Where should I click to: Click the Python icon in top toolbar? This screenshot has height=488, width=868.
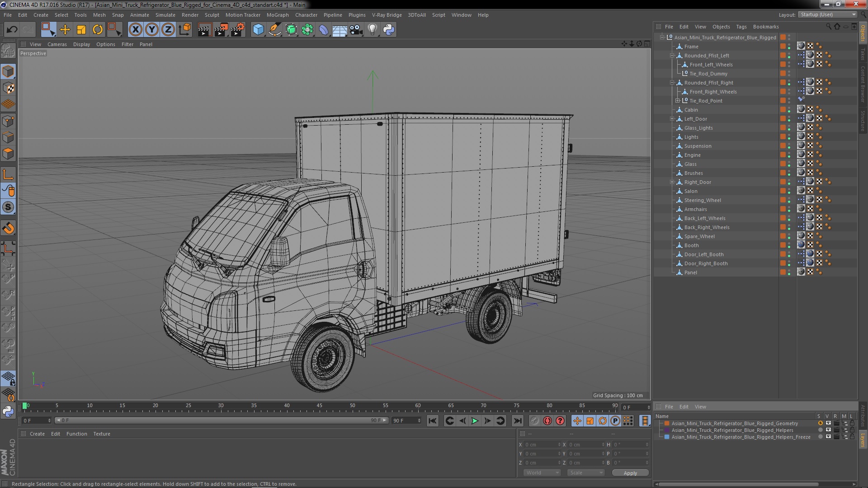point(389,30)
